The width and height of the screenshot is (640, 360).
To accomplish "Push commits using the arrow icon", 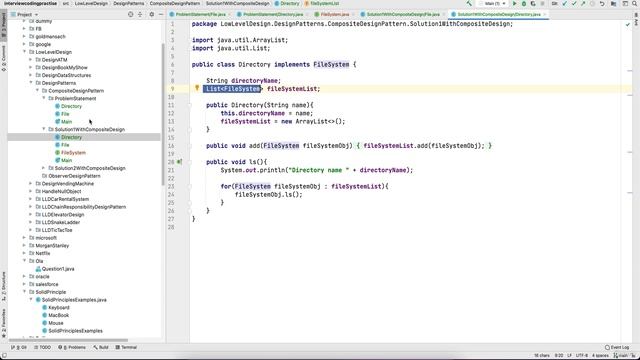I will click(x=583, y=3).
